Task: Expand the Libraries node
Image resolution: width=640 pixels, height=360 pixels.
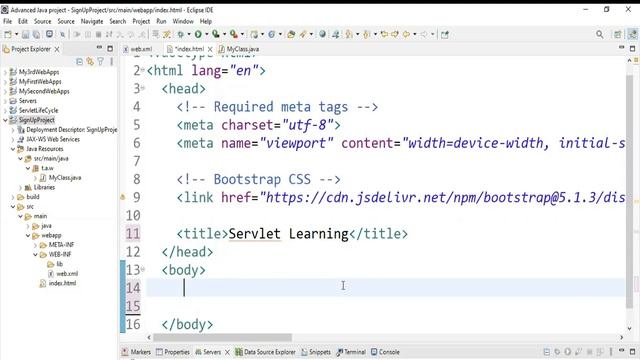Action: [20, 187]
